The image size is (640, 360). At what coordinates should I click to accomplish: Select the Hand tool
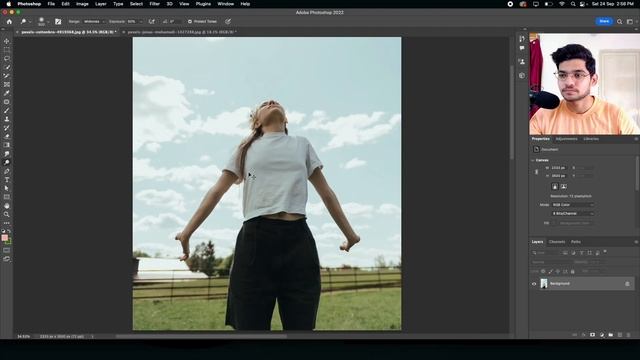pyautogui.click(x=7, y=206)
